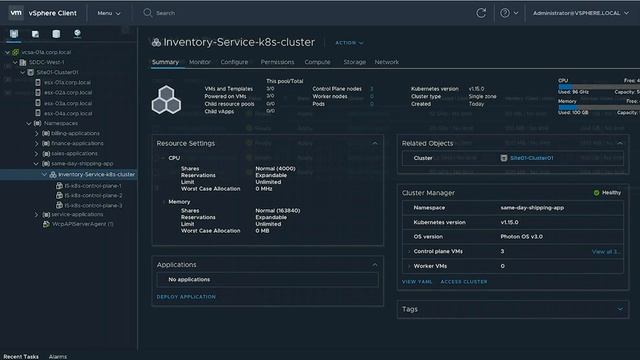
Task: Open the VMs and Templates inventory view
Action: [x=36, y=34]
